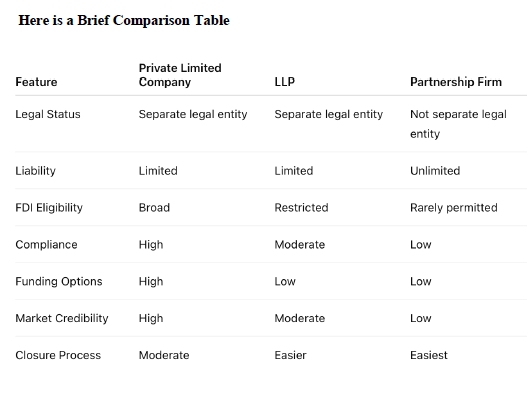The image size is (527, 396).
Task: Click the Private Limited Company column header
Action: point(180,75)
